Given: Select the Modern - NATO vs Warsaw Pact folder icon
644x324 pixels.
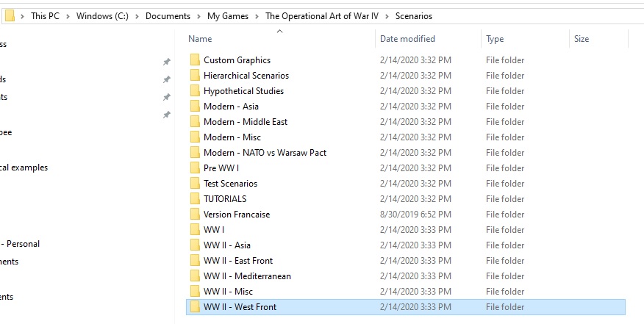Looking at the screenshot, I should (195, 153).
